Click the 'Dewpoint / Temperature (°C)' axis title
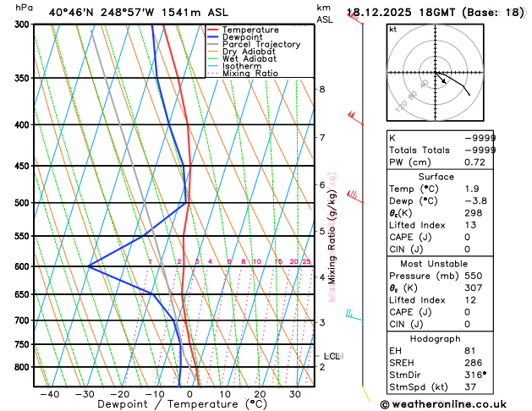The height and width of the screenshot is (411, 532). tap(182, 404)
